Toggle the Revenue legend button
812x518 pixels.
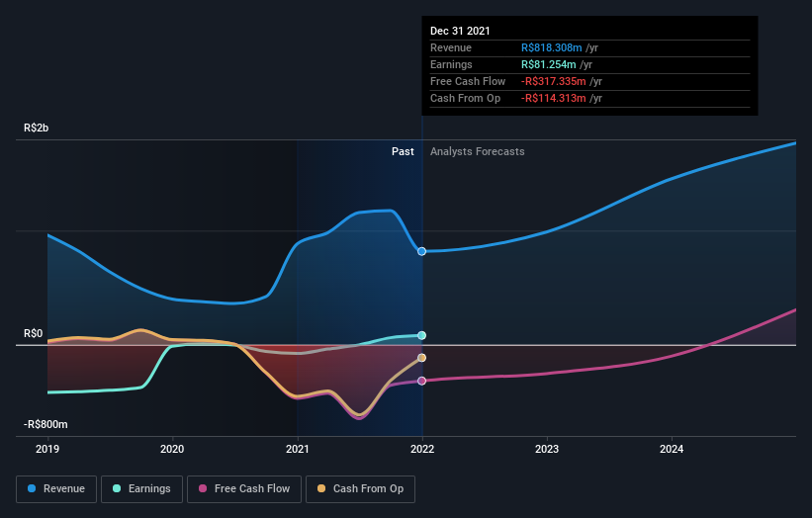[56, 489]
